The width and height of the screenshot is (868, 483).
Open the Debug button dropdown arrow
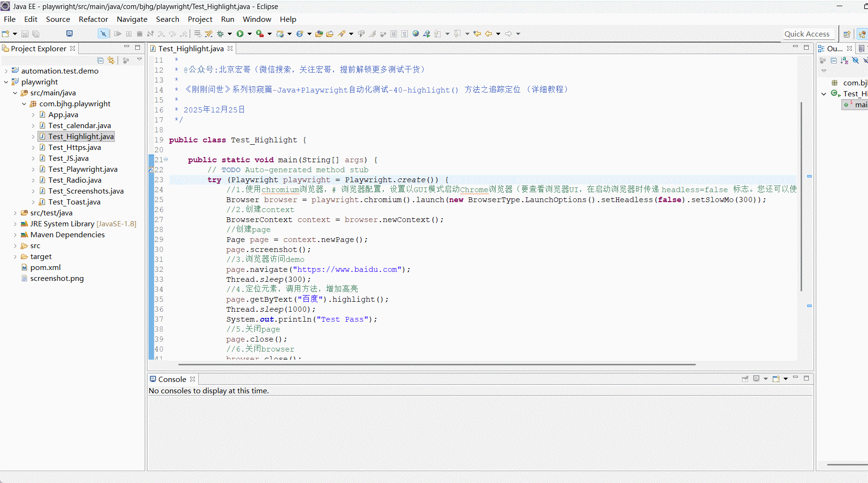point(230,34)
